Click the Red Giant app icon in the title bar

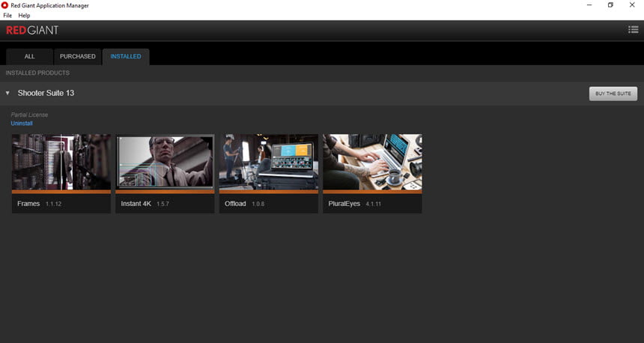(4, 5)
